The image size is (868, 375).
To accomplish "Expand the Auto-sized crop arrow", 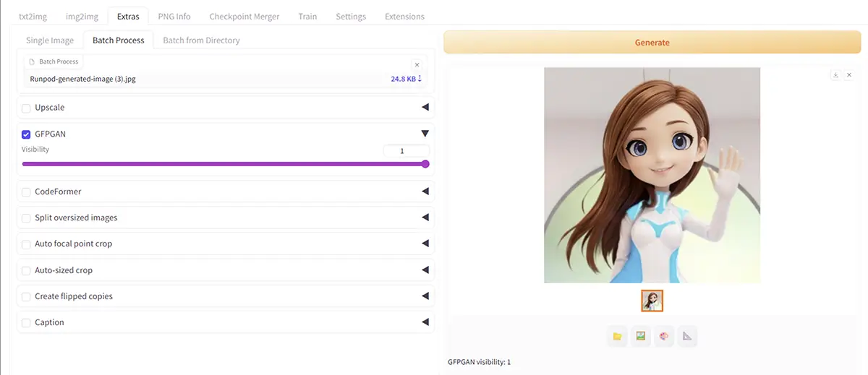I will 425,270.
